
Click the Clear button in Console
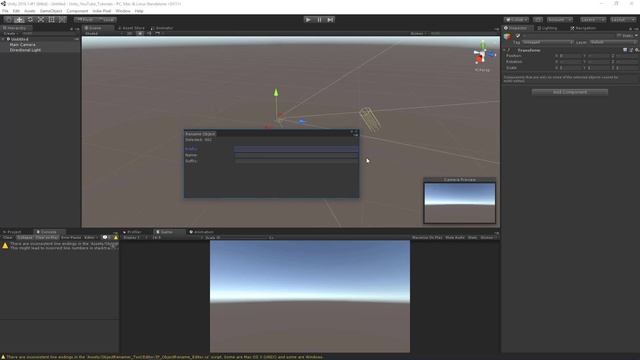[8, 238]
